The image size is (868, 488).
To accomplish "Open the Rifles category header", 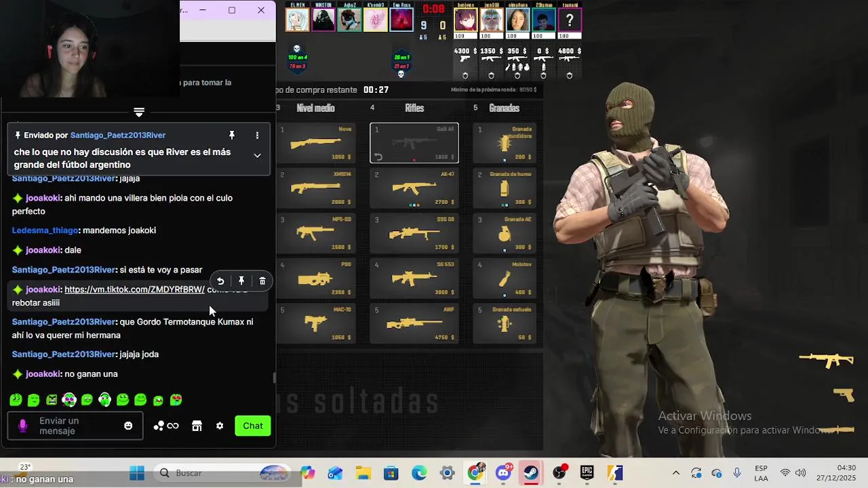I will click(x=414, y=108).
